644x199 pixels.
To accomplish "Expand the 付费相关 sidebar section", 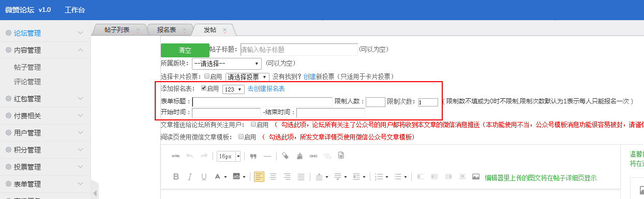I will click(46, 116).
